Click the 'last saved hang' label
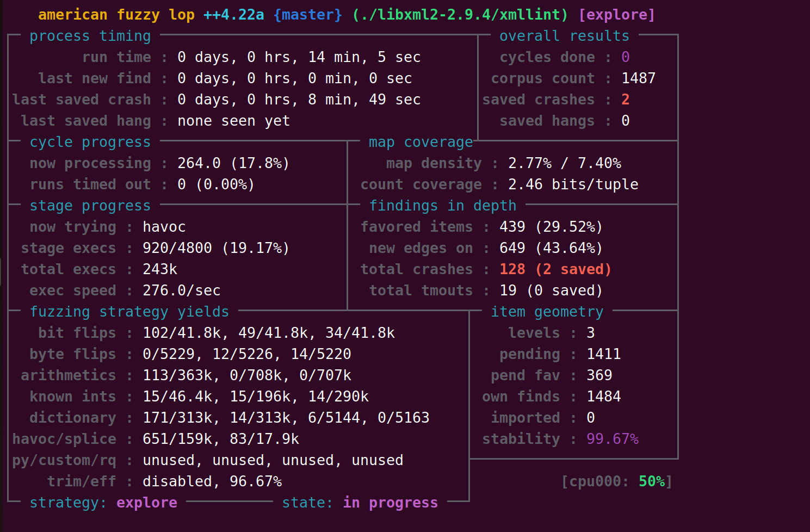810x532 pixels. pos(86,121)
